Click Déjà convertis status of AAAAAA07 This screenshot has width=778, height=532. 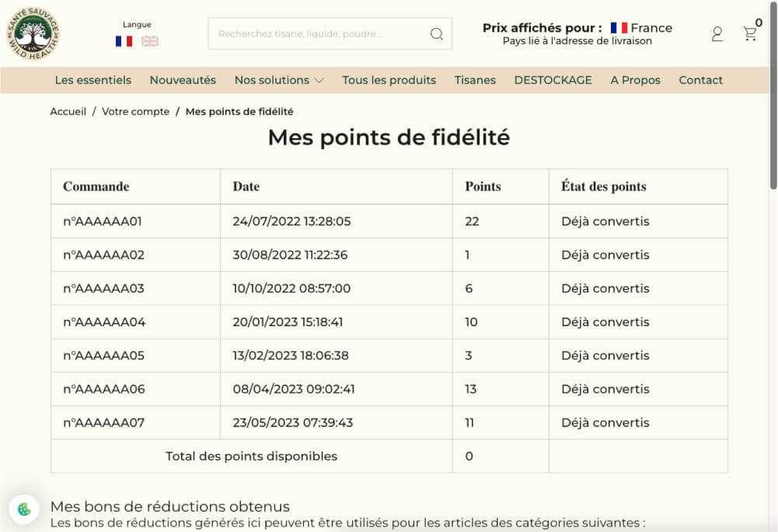(605, 423)
